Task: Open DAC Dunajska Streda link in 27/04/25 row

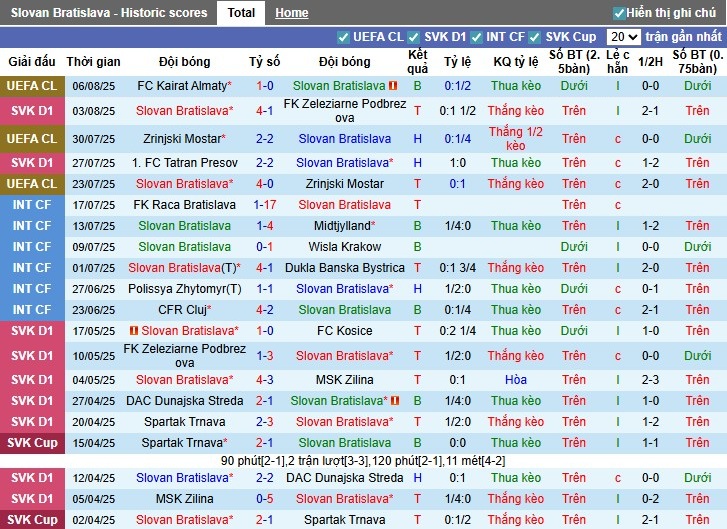Action: click(x=185, y=401)
